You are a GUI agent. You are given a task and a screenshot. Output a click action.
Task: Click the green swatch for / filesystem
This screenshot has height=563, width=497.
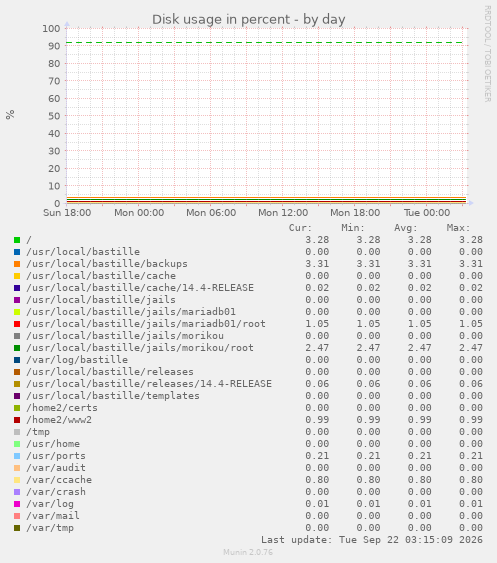17,240
